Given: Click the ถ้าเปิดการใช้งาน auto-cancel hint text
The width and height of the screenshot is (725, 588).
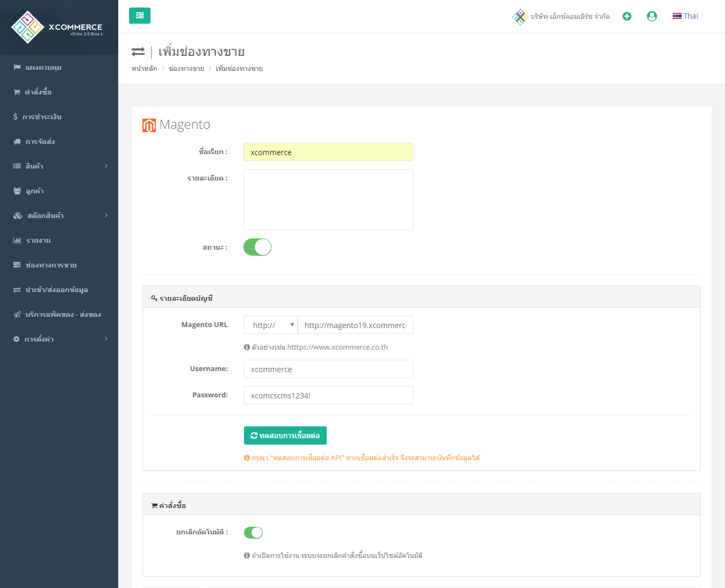Looking at the screenshot, I should tap(337, 555).
